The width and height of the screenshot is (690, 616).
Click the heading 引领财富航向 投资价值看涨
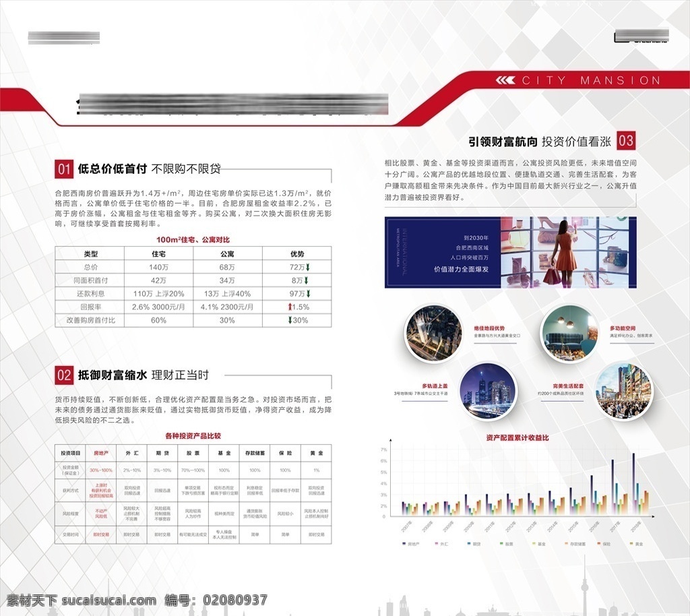[x=540, y=142]
